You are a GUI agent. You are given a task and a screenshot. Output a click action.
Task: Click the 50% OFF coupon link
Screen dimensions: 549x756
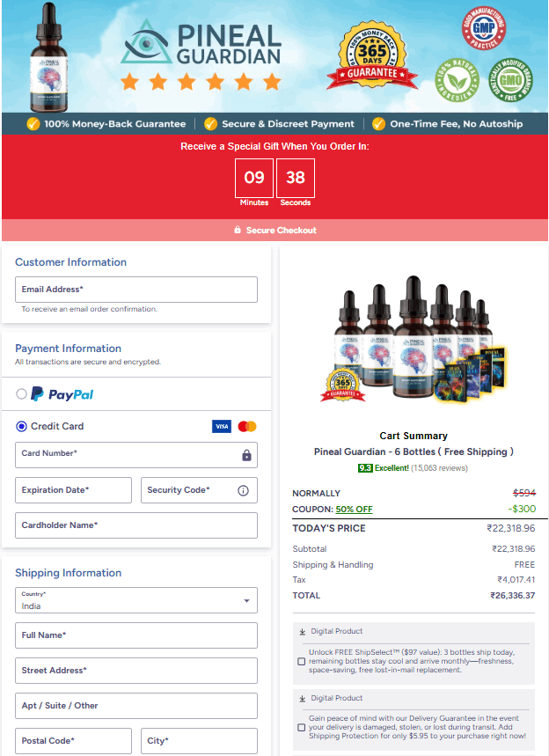(x=355, y=510)
